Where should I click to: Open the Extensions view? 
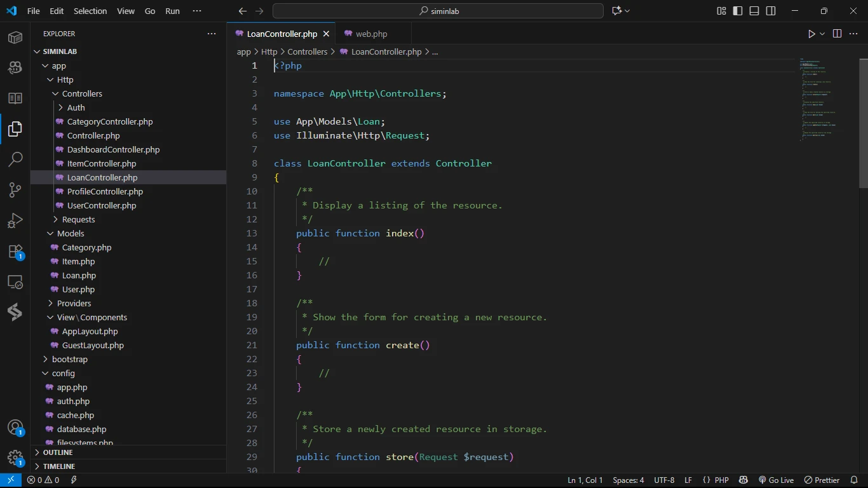pyautogui.click(x=15, y=252)
